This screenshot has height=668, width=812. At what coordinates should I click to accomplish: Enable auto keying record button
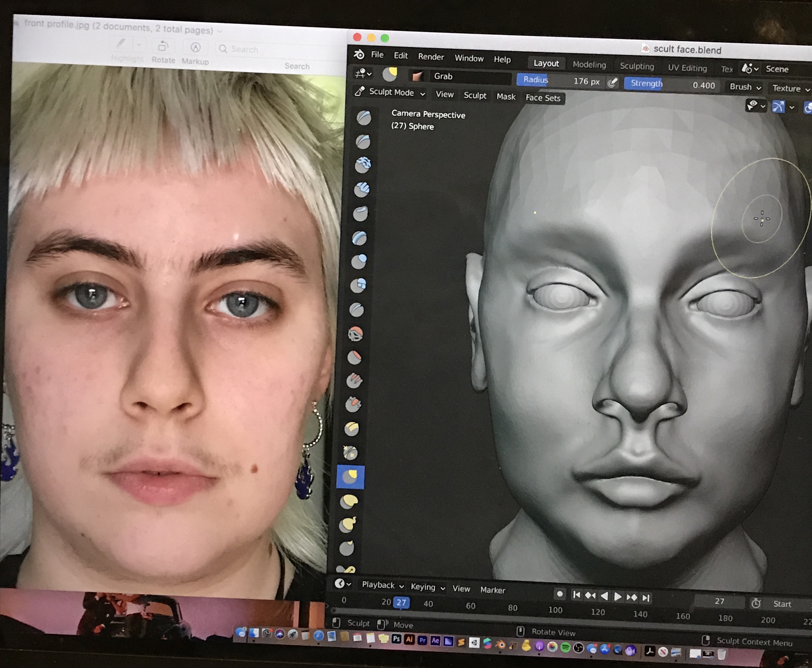[x=560, y=594]
